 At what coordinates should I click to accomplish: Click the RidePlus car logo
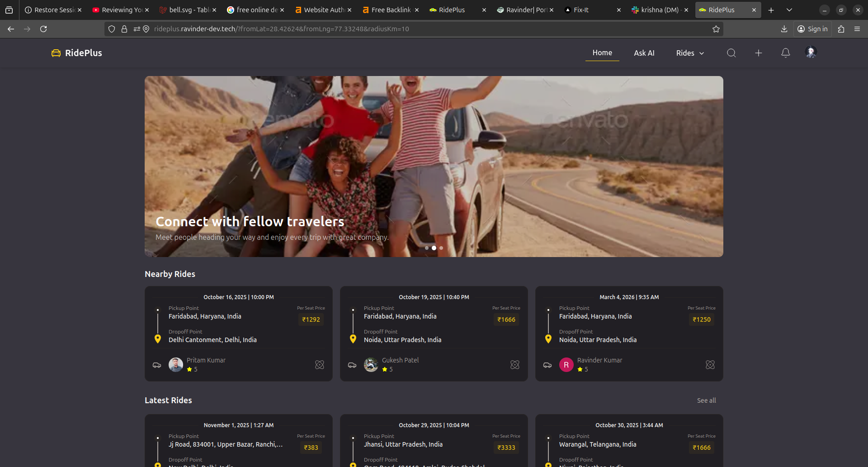56,53
